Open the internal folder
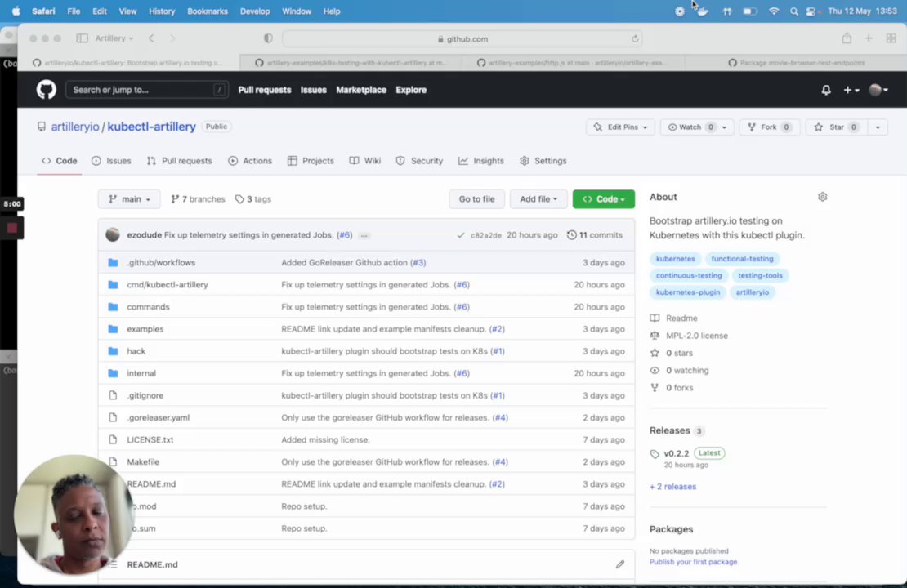 click(141, 373)
